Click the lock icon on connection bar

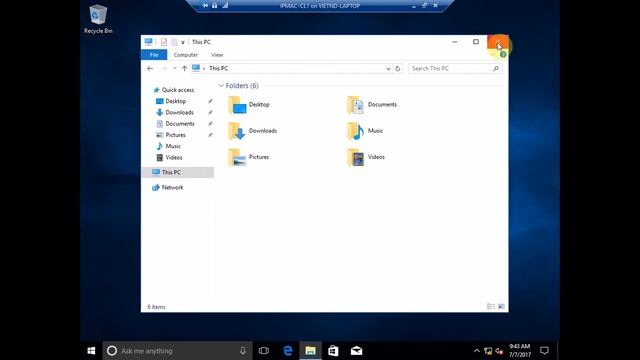214,6
